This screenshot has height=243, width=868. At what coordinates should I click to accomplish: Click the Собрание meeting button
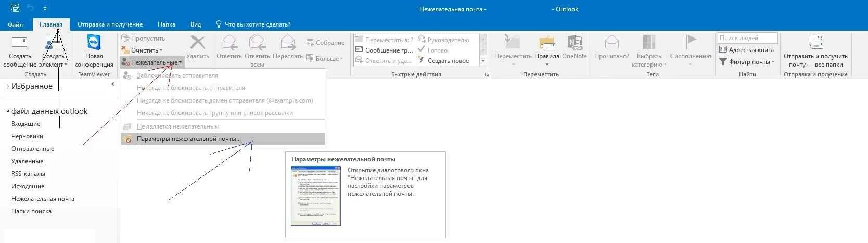coord(325,43)
